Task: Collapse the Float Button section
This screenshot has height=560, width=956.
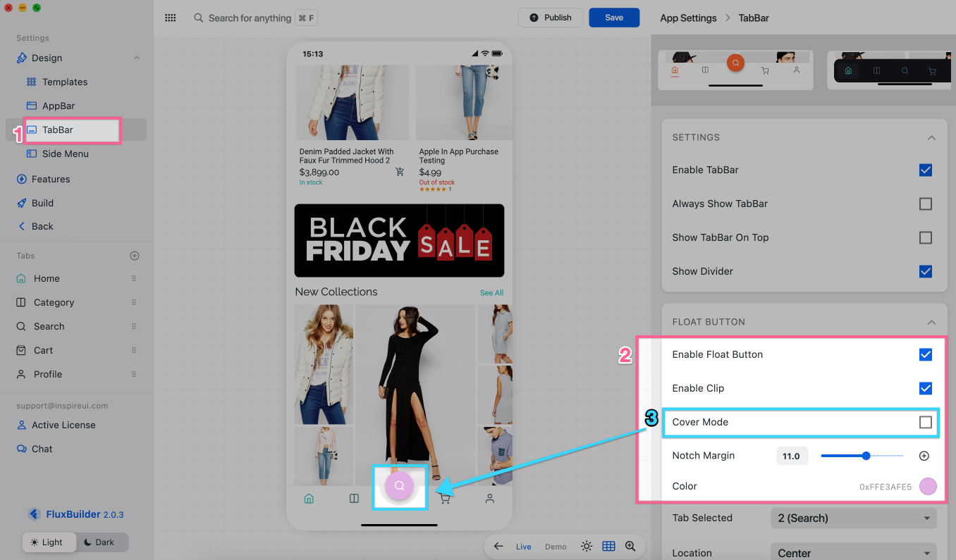Action: tap(931, 322)
